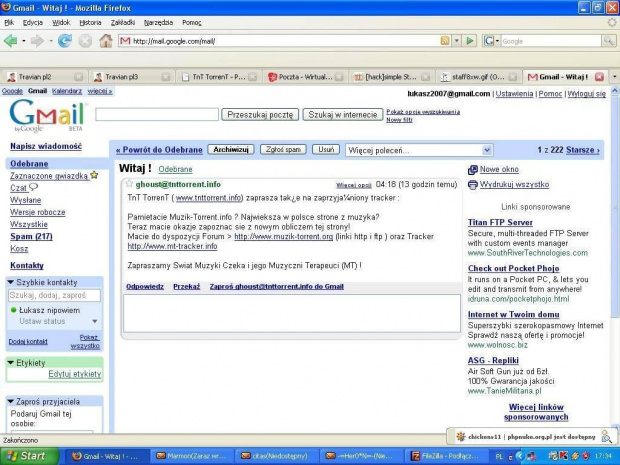Click the Firefox activity throbber icon
The height and width of the screenshot is (465, 620).
[x=612, y=23]
